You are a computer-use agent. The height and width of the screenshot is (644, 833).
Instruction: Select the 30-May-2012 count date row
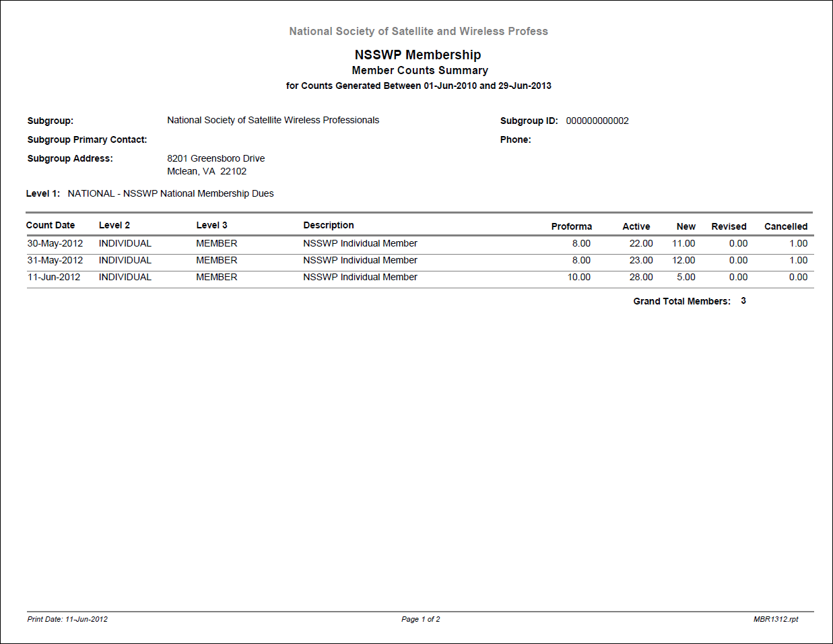point(55,244)
